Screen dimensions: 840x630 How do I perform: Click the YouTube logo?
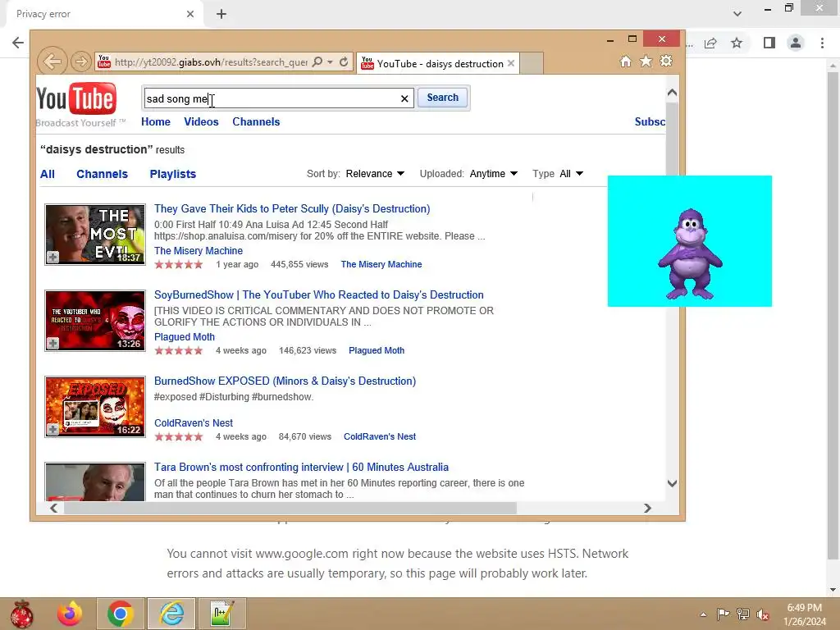(x=76, y=98)
